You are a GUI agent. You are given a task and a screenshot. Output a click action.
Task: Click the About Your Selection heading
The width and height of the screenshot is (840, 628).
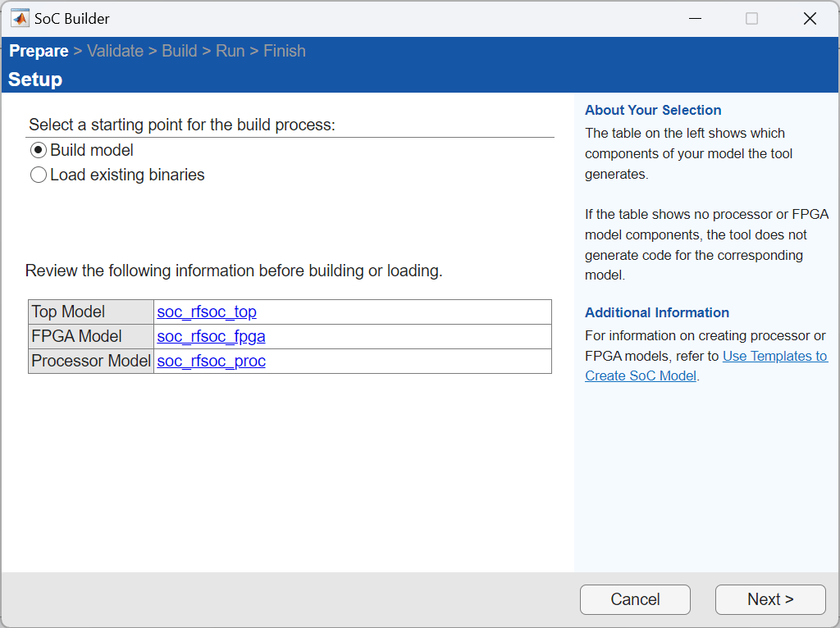point(653,110)
